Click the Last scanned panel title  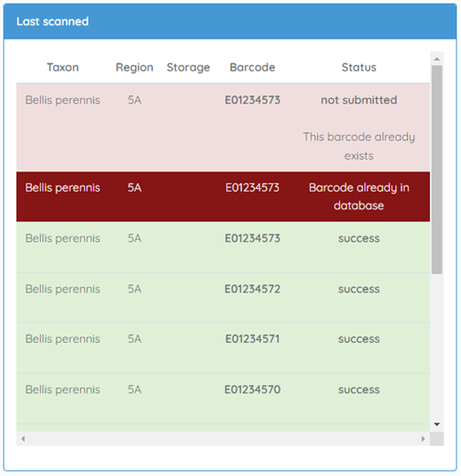(x=52, y=21)
